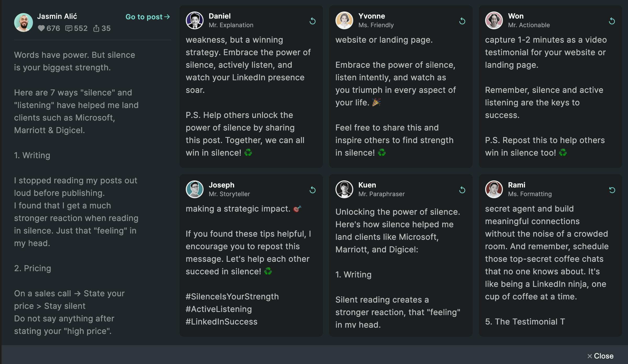Screen dimensions: 628x364
Task: Click Rami's avatar picture
Action: (494, 189)
